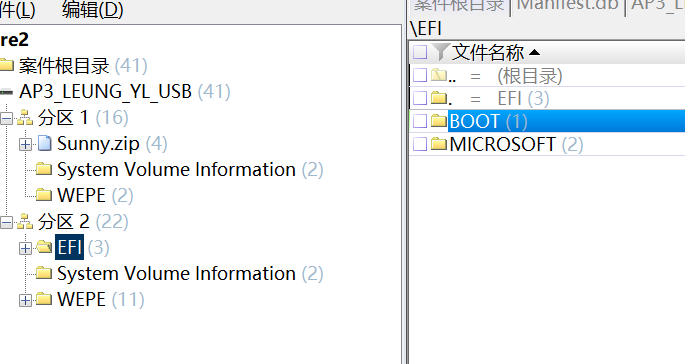Click the (根目录) parent entry label
The height and width of the screenshot is (364, 685).
[529, 76]
